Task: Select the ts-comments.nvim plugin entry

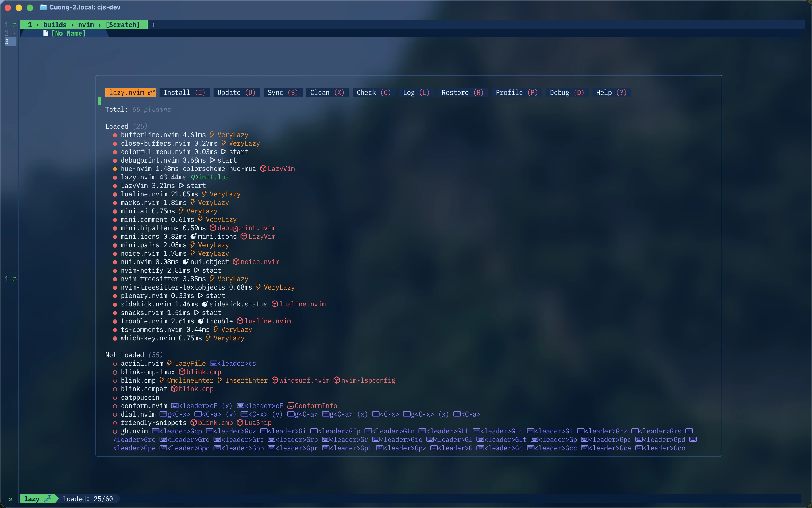Action: (182, 330)
